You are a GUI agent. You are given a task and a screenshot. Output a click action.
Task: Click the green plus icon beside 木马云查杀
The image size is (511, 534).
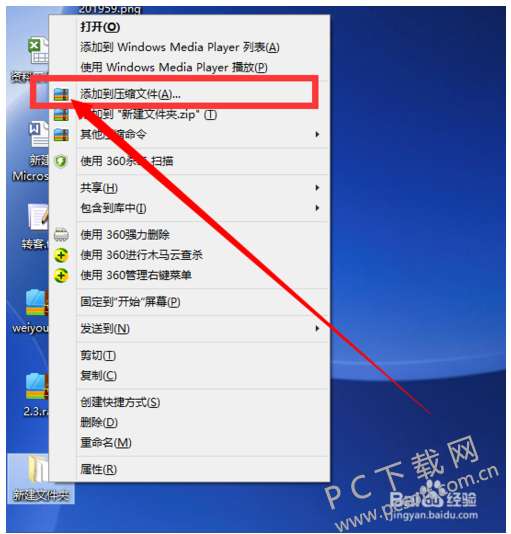pos(61,255)
